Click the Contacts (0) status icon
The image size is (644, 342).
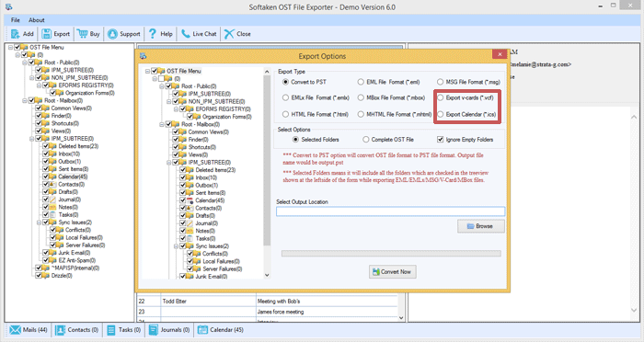[60, 330]
